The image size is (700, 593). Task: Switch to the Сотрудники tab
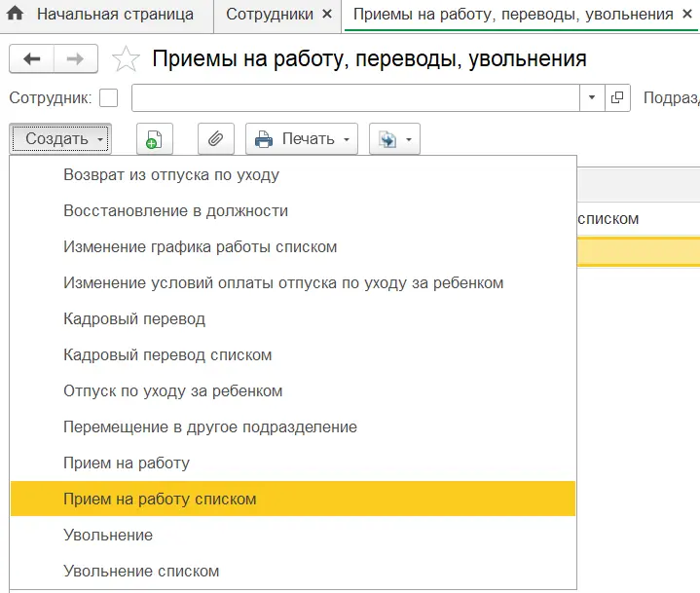click(270, 15)
